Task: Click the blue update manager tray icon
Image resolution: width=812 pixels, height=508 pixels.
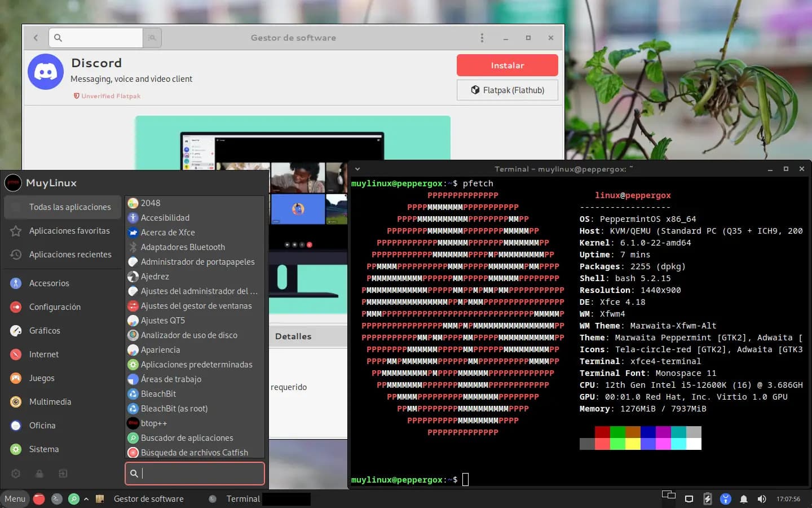Action: pos(726,499)
